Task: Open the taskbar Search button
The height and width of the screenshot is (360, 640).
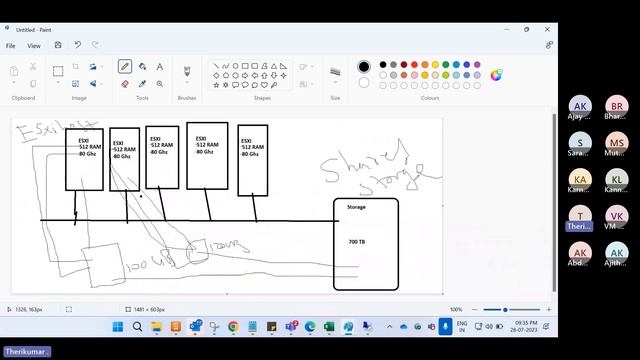Action: pos(137,327)
